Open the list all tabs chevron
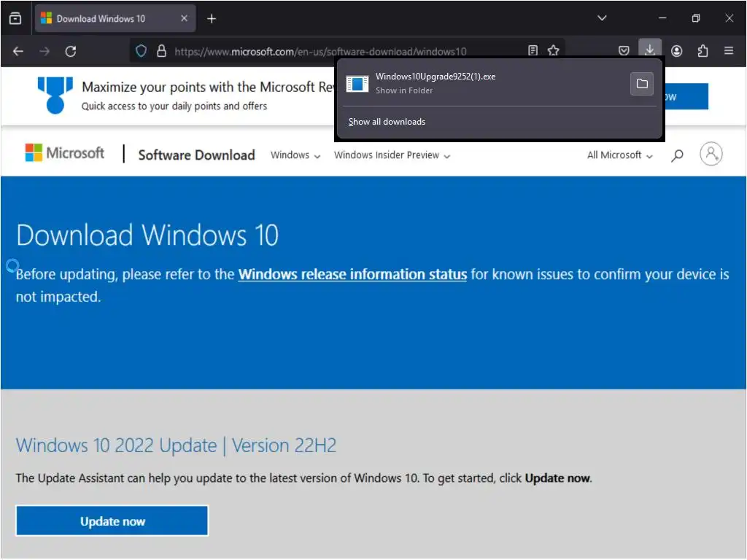 602,18
